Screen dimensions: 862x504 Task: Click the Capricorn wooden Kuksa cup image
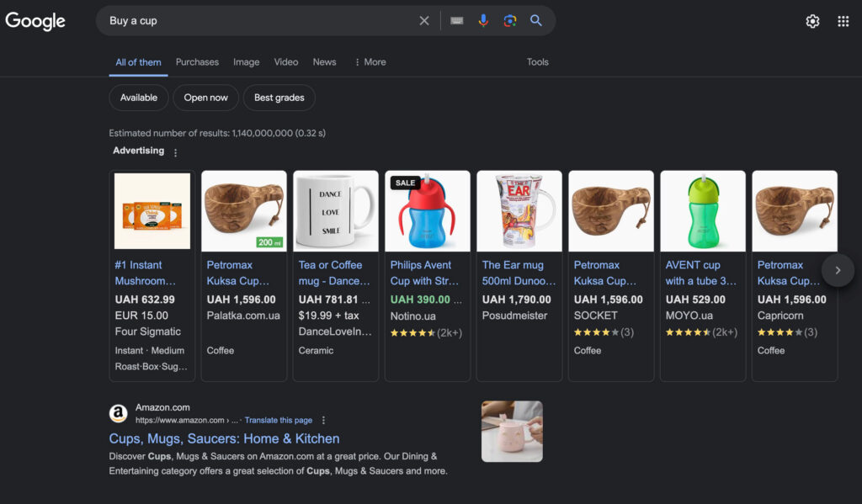pos(795,211)
